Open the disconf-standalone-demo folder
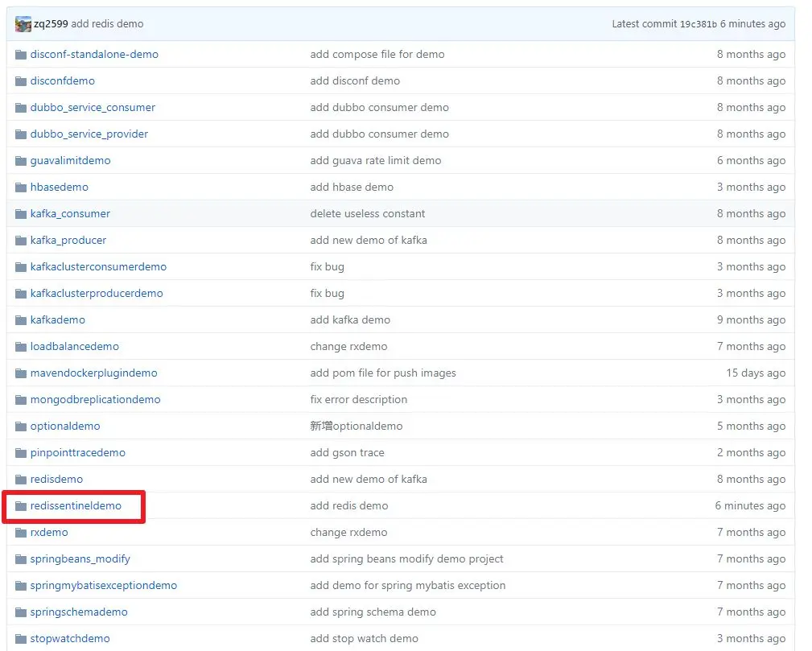 pos(94,54)
